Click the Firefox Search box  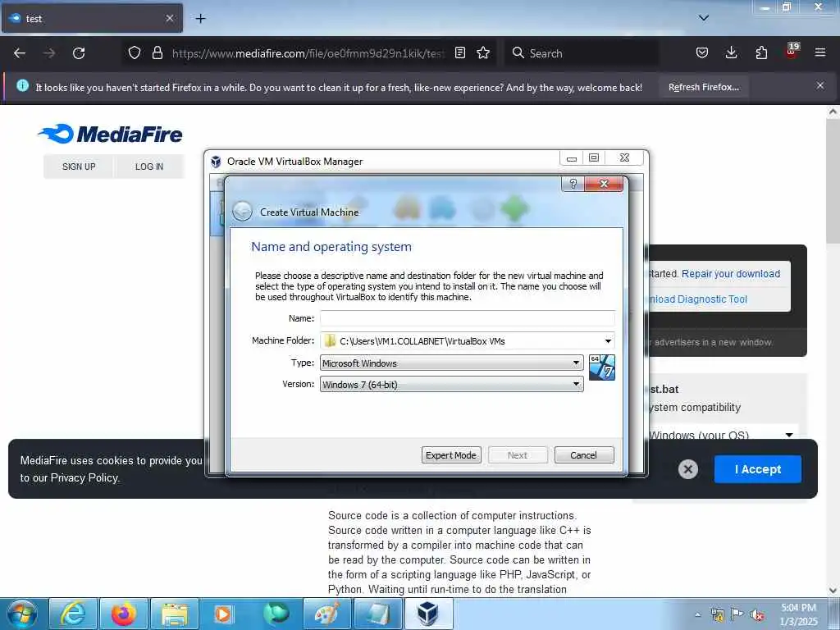point(582,53)
